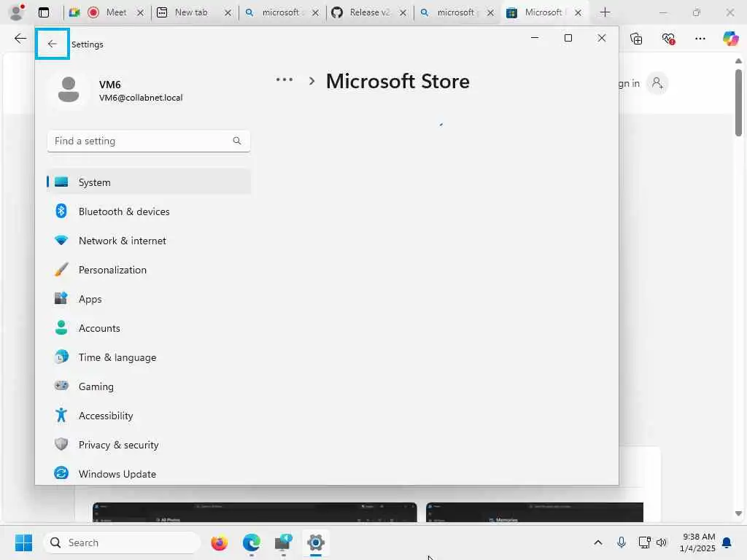Click the taskbar Search box

122,542
